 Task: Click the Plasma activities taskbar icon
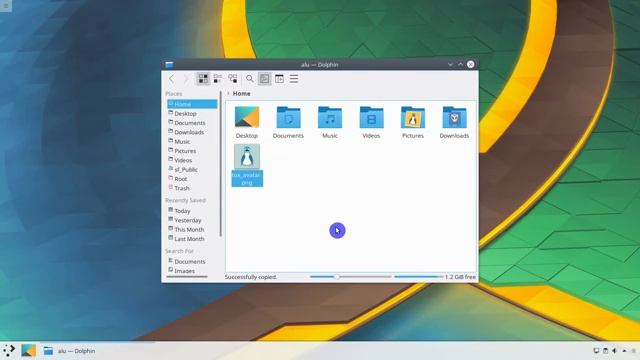pos(29,351)
